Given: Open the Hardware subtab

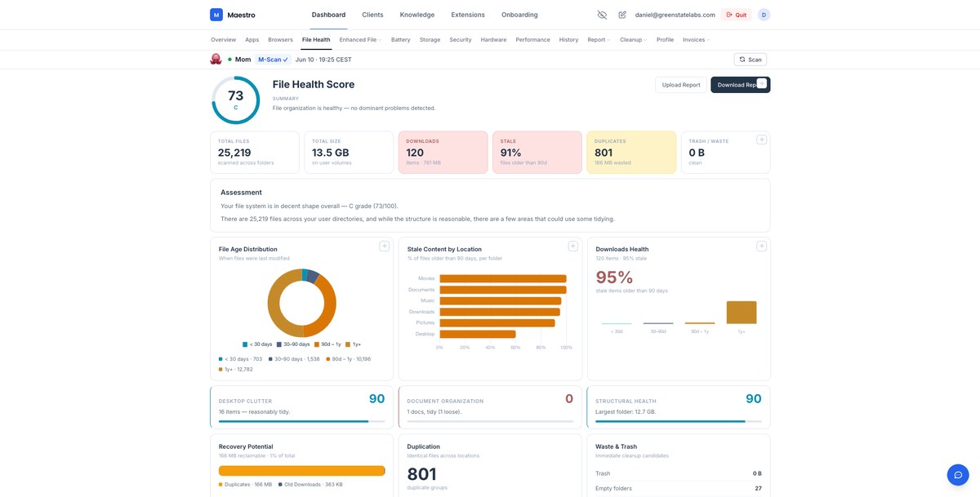Looking at the screenshot, I should 493,40.
